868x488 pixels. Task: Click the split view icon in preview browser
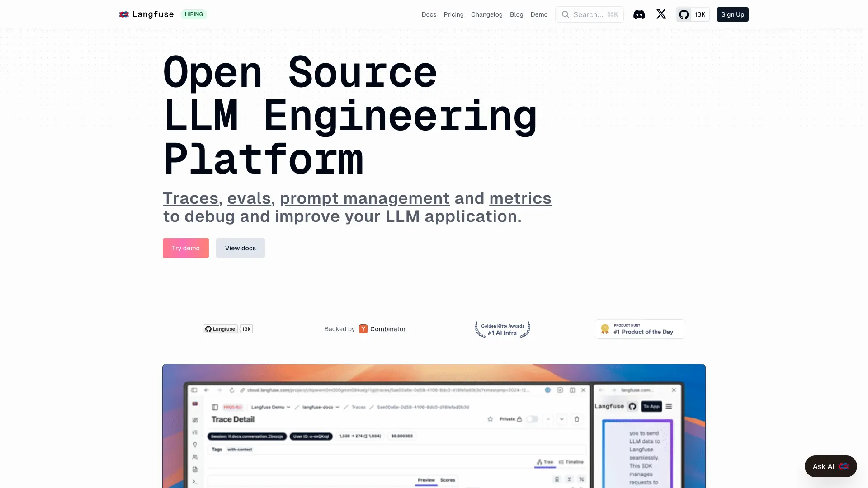pos(572,390)
